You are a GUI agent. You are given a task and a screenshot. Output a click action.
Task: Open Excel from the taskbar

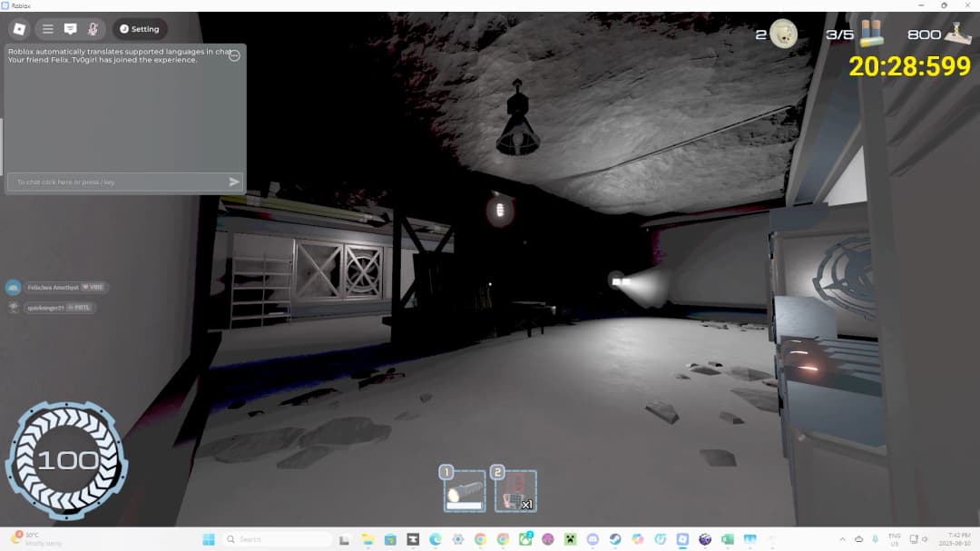pos(728,539)
